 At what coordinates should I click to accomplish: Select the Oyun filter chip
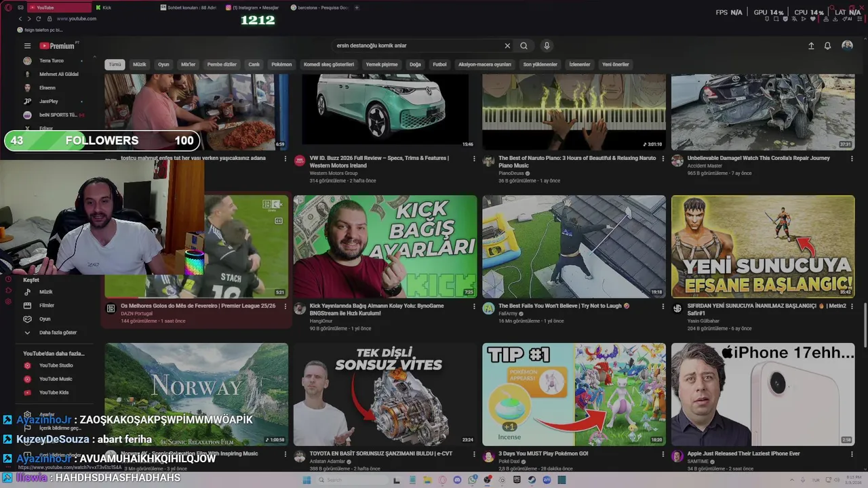(163, 64)
